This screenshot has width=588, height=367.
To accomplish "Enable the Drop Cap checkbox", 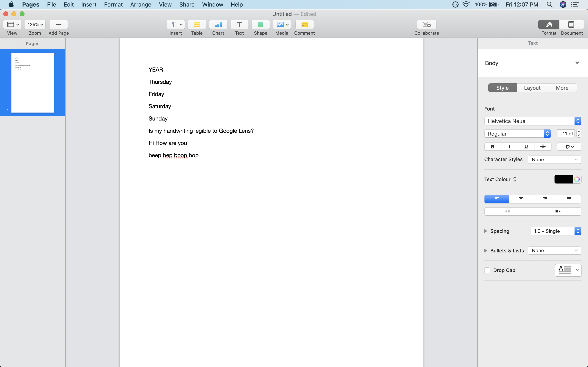I will 487,270.
